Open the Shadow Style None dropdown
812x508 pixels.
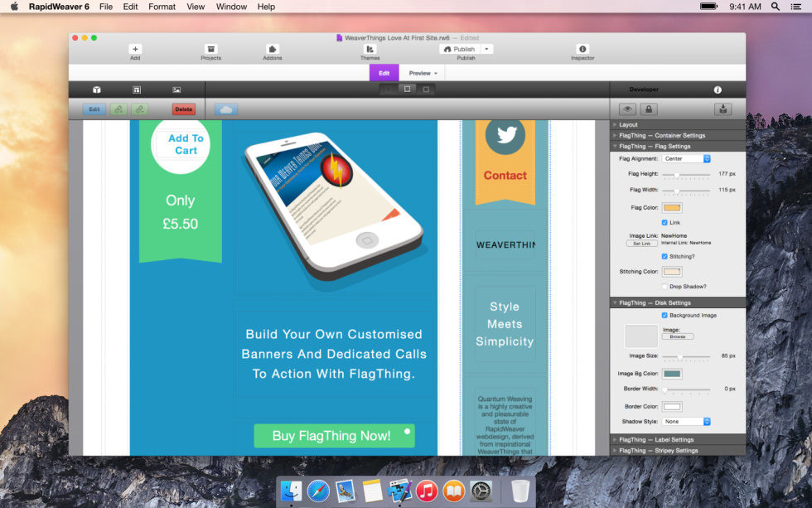[686, 422]
